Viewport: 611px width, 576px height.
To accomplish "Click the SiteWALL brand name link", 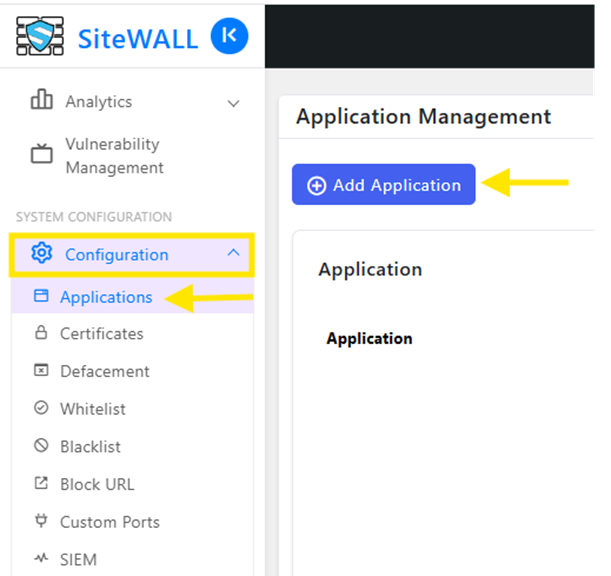I will (138, 39).
